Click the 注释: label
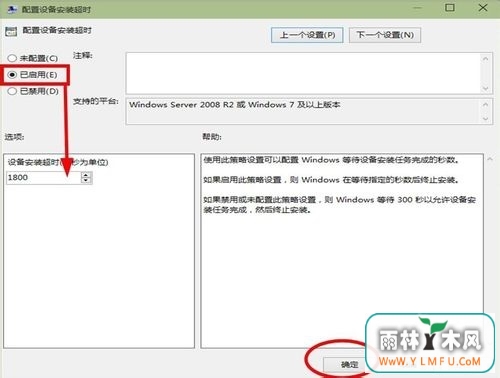Screen dimensions: 500x378 [83, 55]
